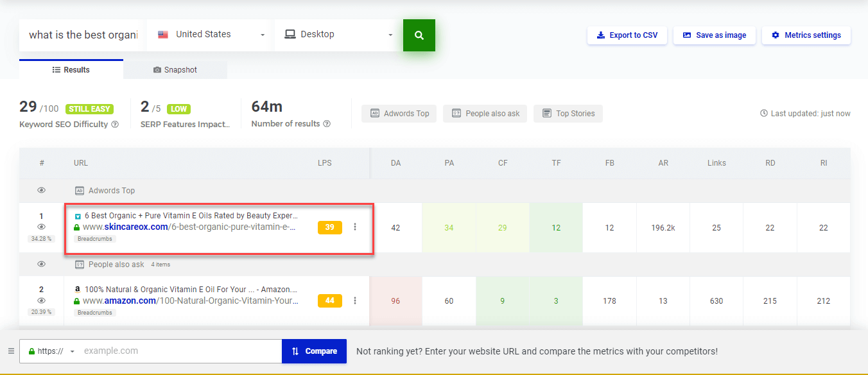
Task: Export results to CSV
Action: [627, 35]
